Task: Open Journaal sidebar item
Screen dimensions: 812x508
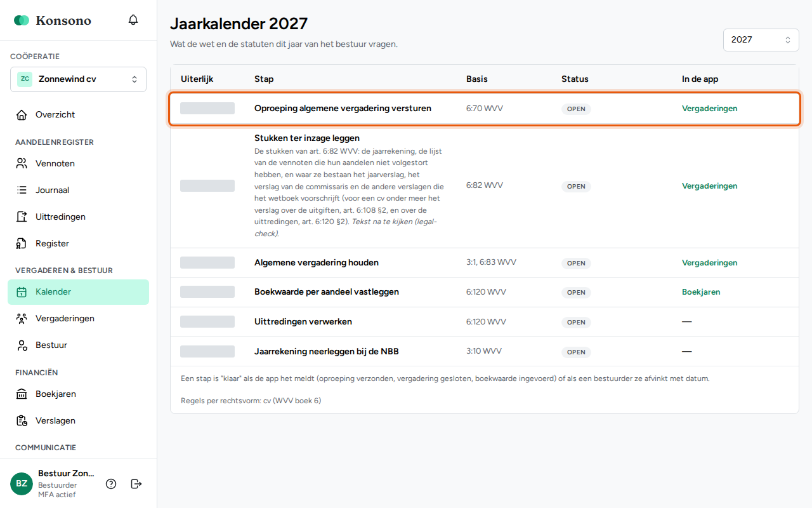Action: click(x=78, y=190)
